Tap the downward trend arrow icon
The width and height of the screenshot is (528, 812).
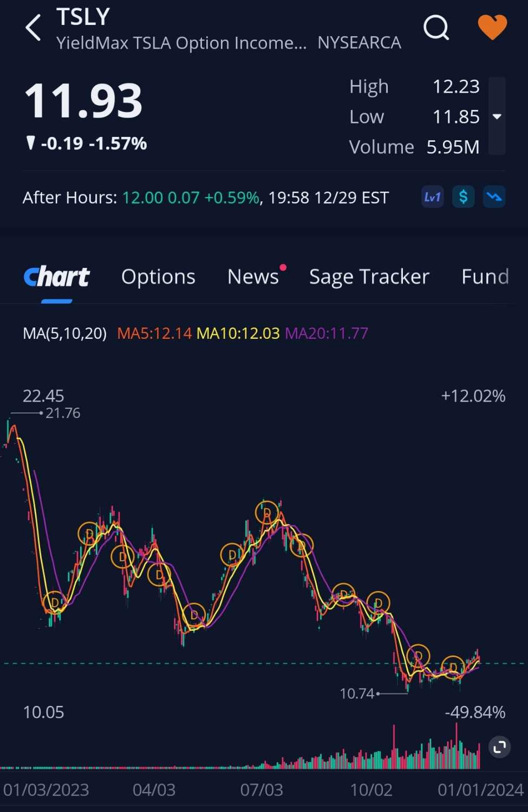pyautogui.click(x=494, y=197)
